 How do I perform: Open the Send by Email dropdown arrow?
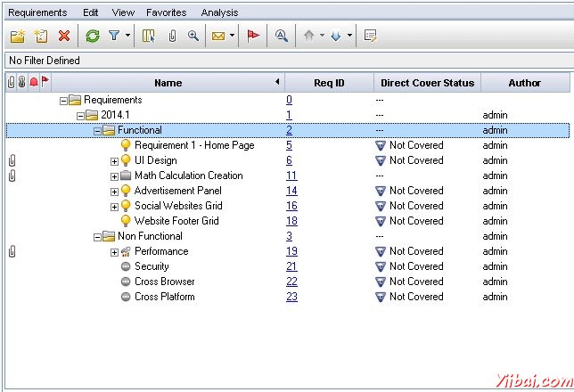[232, 36]
